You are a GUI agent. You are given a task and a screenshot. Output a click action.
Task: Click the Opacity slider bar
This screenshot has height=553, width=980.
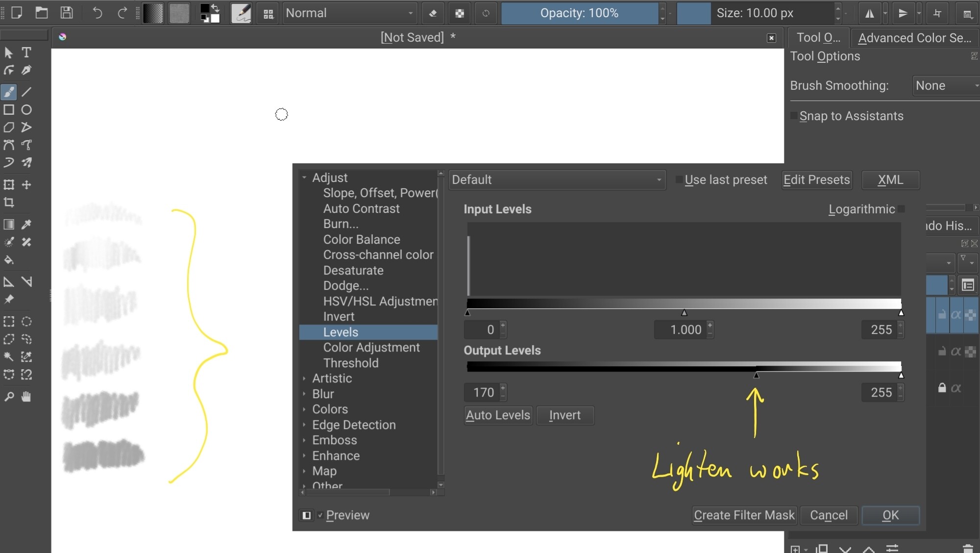point(579,13)
